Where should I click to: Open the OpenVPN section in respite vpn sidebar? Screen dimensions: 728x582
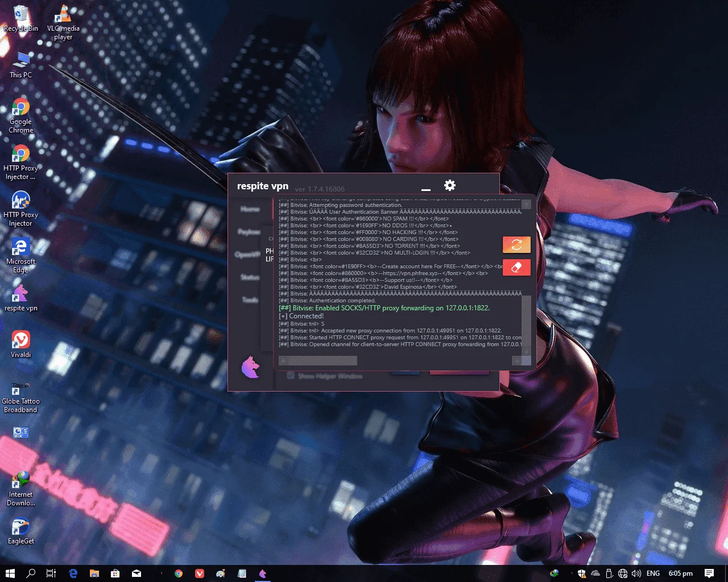[247, 255]
